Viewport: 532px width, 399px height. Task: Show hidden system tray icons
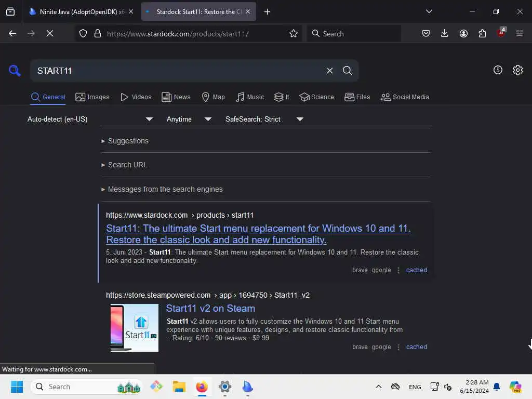[x=379, y=387]
